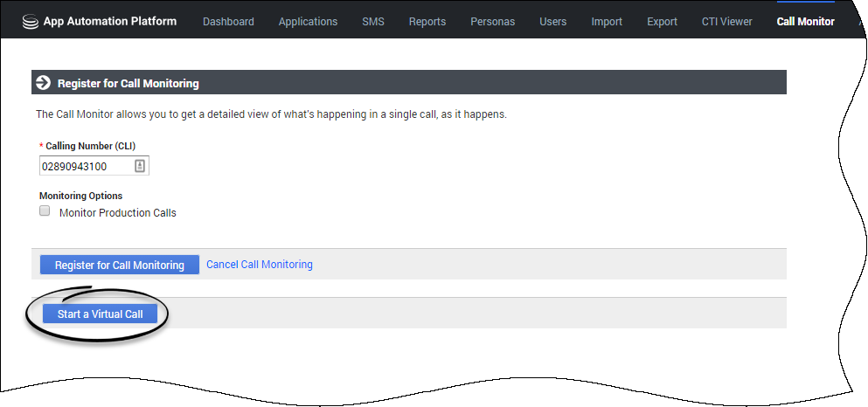Click the App Automation Platform logo icon

click(30, 22)
